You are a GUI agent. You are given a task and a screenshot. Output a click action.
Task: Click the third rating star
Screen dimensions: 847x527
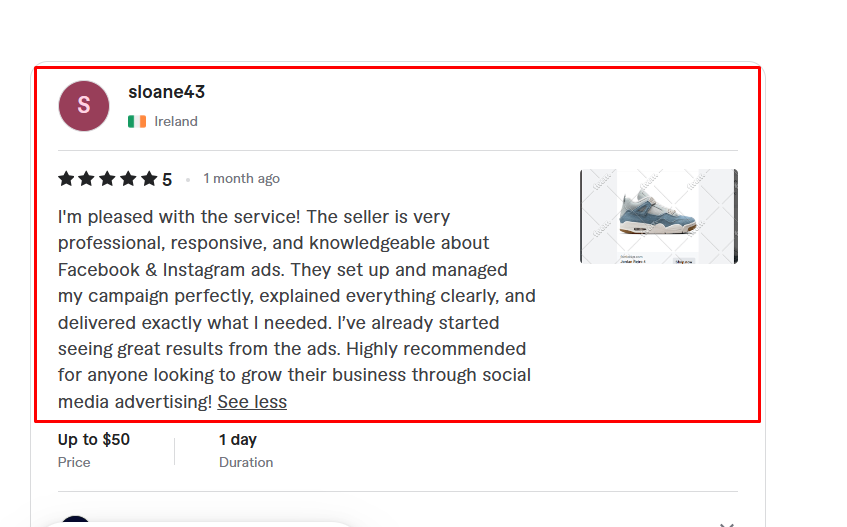pyautogui.click(x=108, y=179)
